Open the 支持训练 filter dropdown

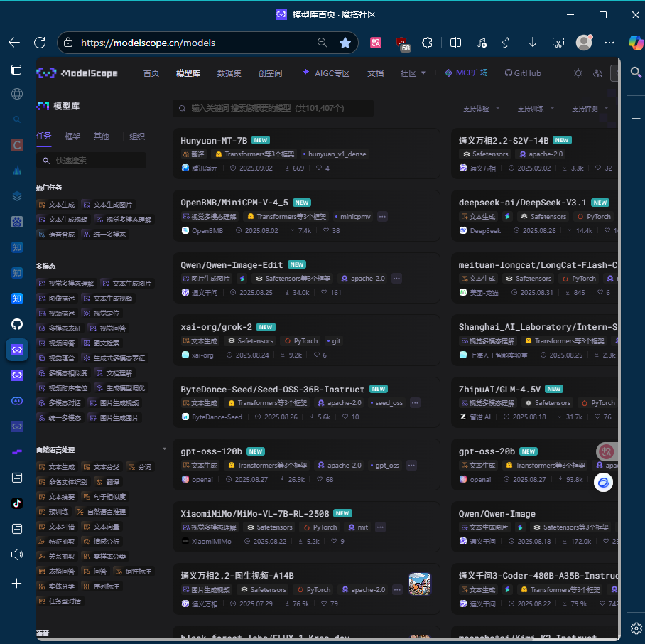click(x=536, y=109)
